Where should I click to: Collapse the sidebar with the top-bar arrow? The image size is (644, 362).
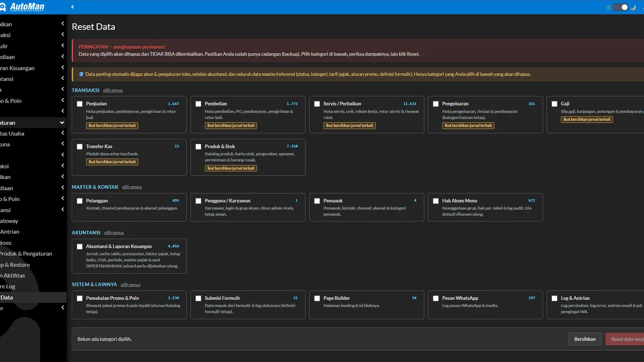[x=72, y=7]
